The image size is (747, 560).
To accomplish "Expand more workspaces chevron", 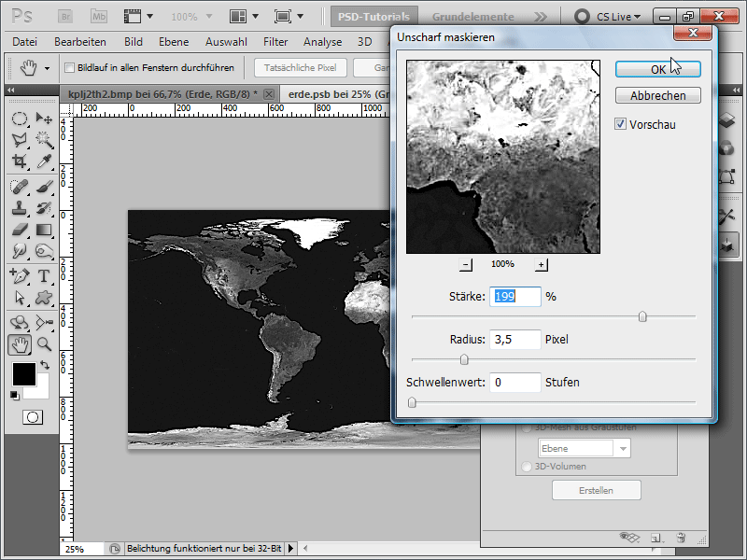I will pyautogui.click(x=540, y=17).
